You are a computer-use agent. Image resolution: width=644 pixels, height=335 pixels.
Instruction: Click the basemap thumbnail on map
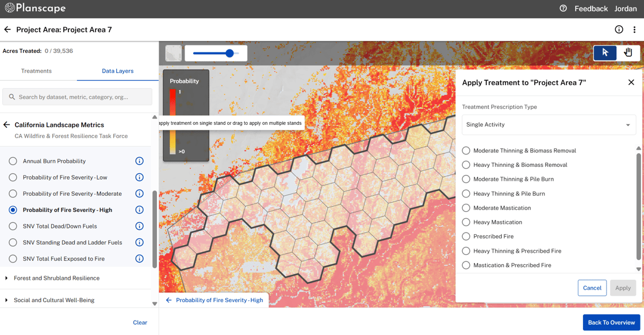pos(173,53)
